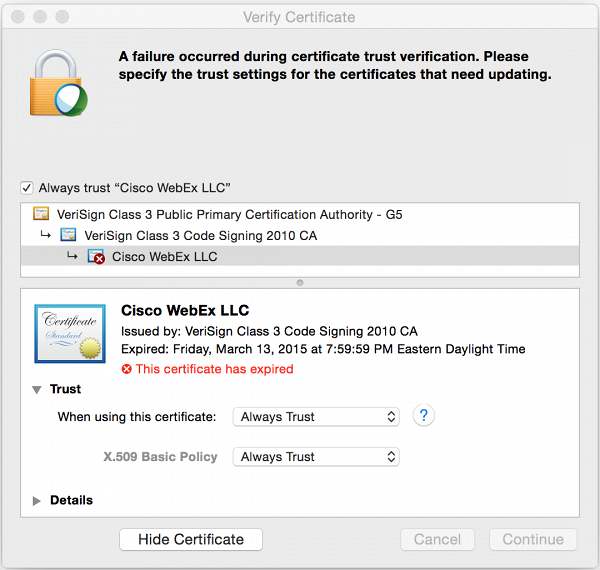Click the X.509 Basic Policy label

click(160, 457)
